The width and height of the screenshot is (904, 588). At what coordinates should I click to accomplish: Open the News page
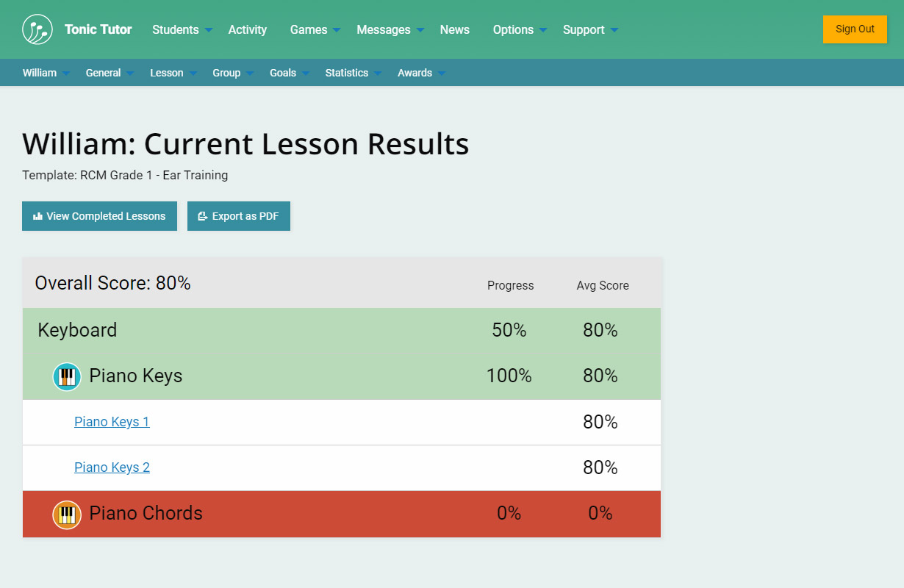coord(455,30)
